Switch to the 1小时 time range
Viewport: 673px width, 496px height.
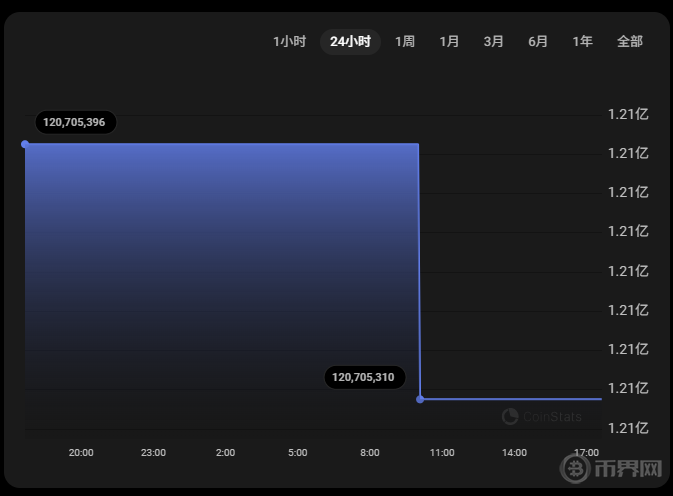[x=289, y=41]
